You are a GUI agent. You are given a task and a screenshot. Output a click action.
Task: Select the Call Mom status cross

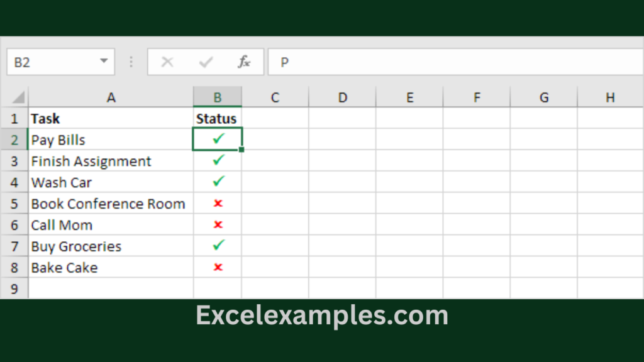pos(218,225)
